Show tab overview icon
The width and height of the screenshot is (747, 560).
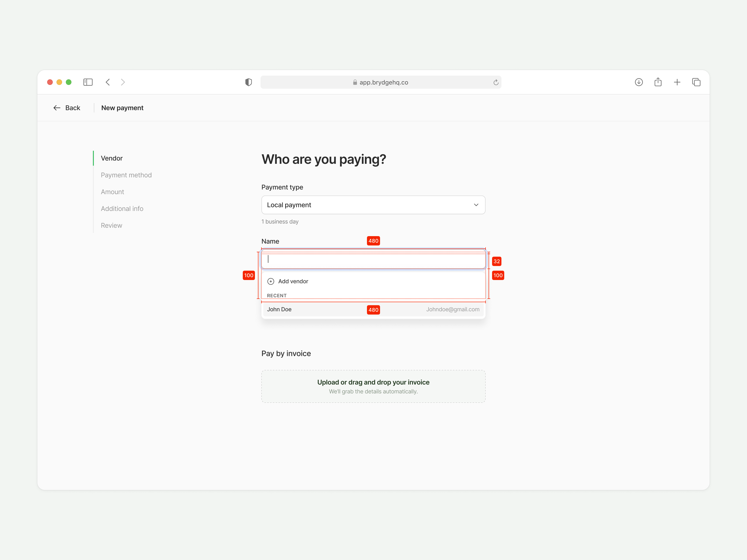tap(696, 82)
